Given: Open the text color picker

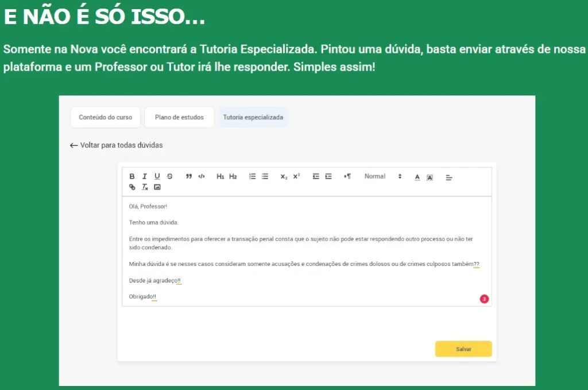Looking at the screenshot, I should point(417,177).
